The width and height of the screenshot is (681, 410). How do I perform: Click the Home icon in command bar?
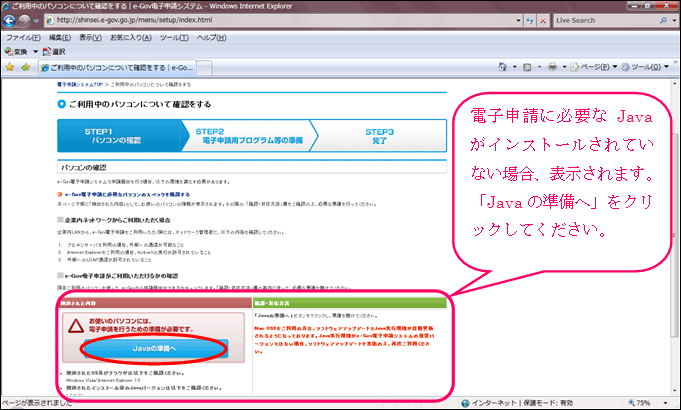coord(503,67)
